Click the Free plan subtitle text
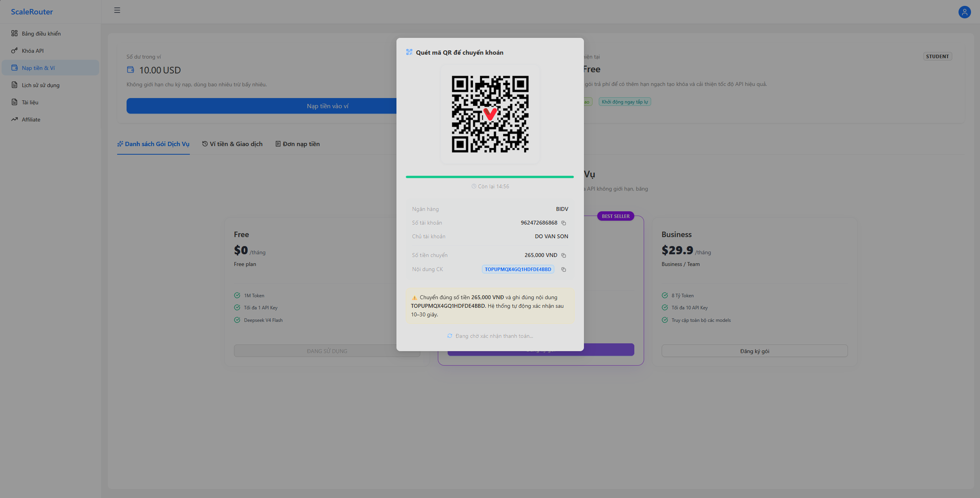980x498 pixels. pyautogui.click(x=245, y=264)
